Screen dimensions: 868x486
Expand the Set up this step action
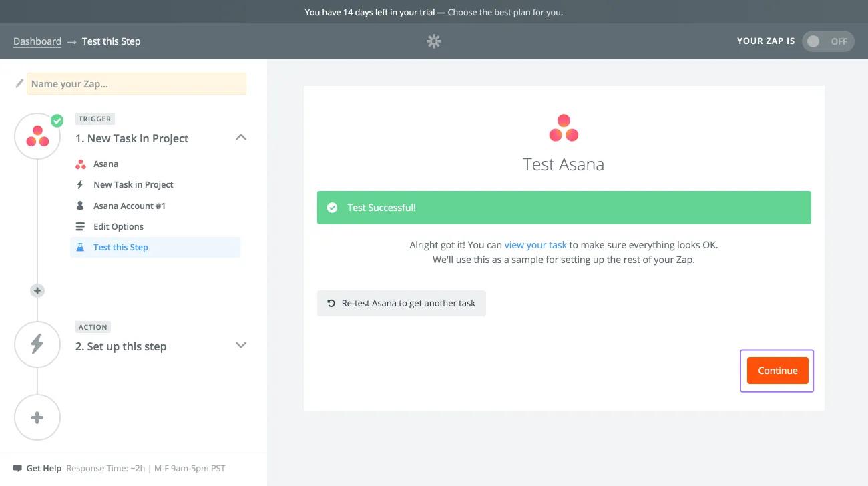pyautogui.click(x=241, y=346)
